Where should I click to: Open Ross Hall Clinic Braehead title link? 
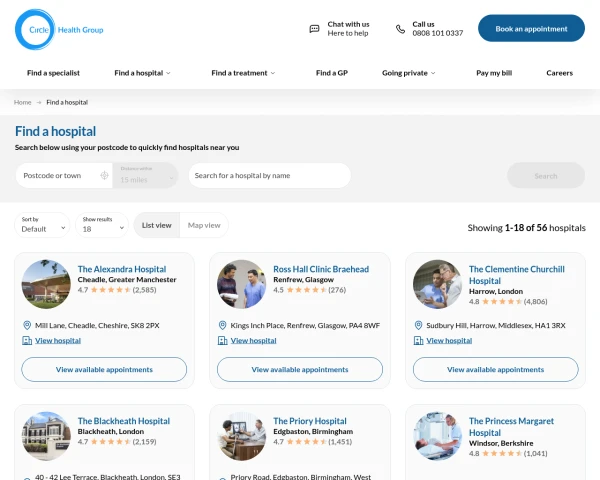tap(321, 269)
